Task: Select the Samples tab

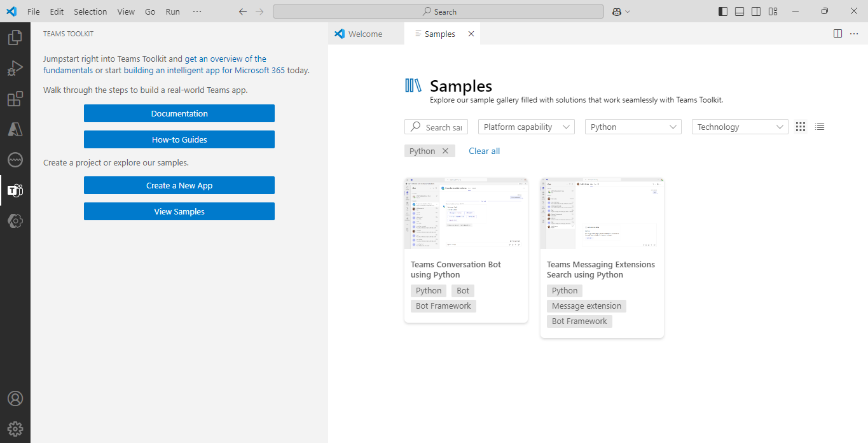Action: (x=440, y=34)
